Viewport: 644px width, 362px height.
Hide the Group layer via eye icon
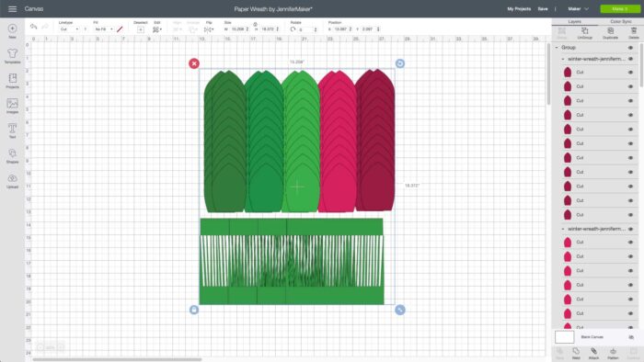click(x=630, y=48)
